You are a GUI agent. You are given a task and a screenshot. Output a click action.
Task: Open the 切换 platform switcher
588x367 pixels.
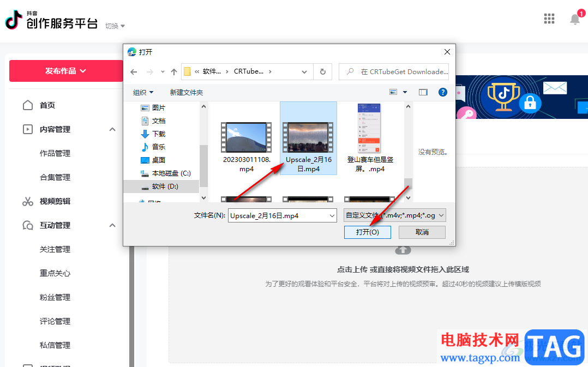coord(115,26)
